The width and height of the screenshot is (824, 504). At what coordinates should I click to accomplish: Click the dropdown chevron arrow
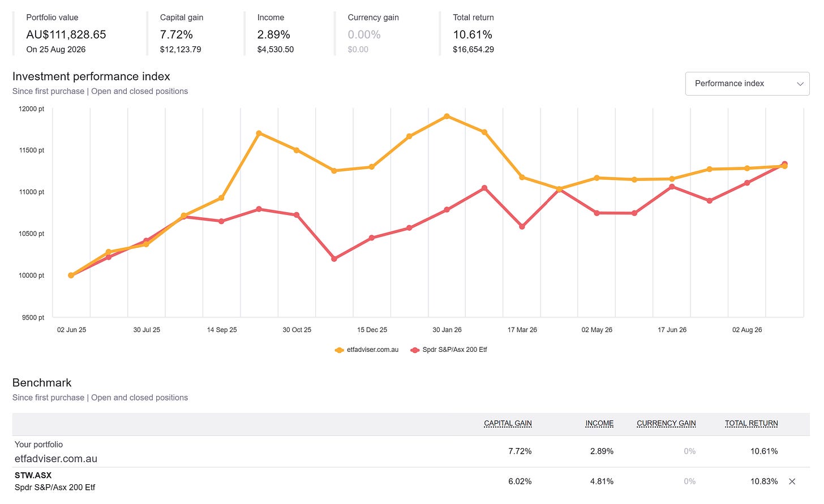800,84
